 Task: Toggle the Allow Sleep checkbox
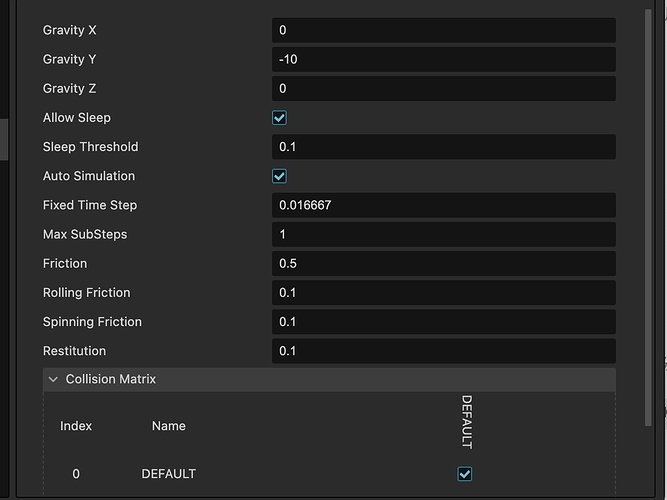280,118
